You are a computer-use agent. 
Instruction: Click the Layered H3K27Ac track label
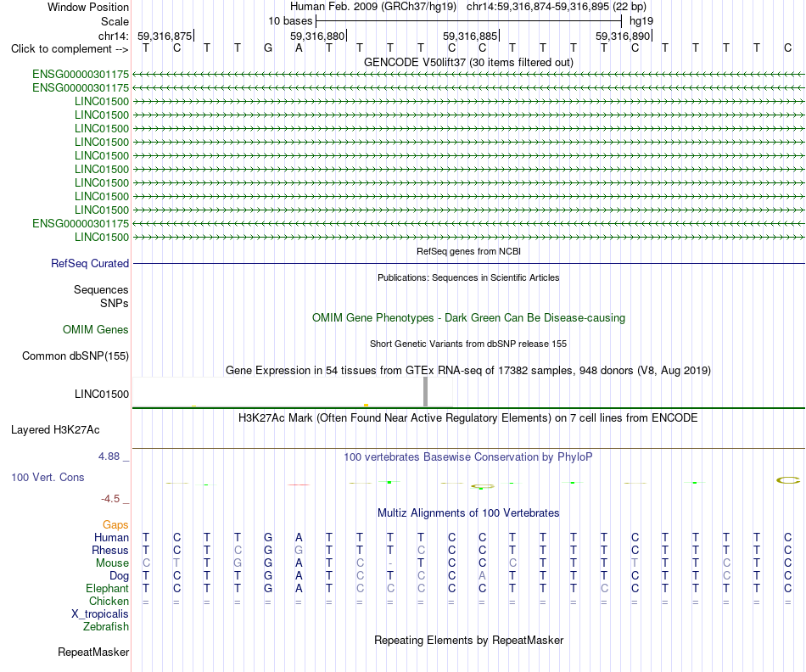click(x=55, y=430)
